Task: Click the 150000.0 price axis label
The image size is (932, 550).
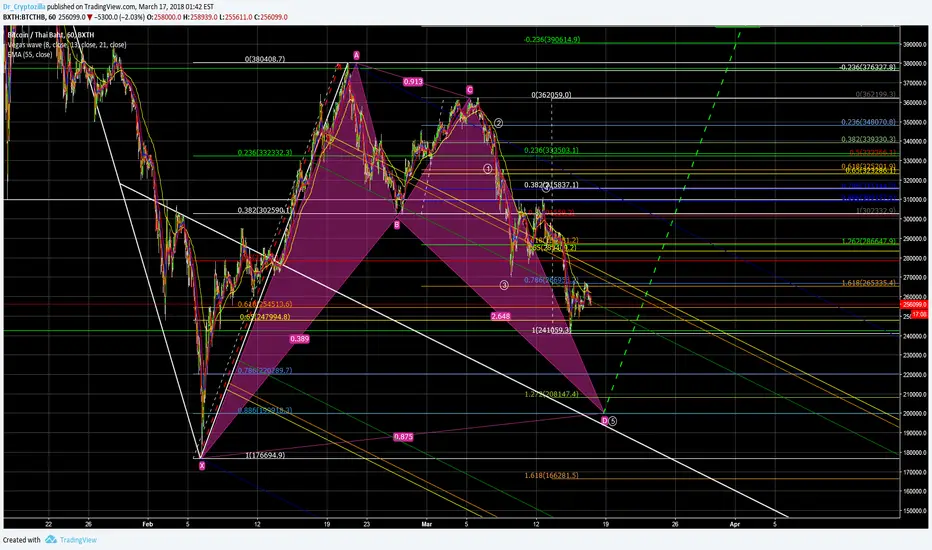Action: click(x=915, y=511)
